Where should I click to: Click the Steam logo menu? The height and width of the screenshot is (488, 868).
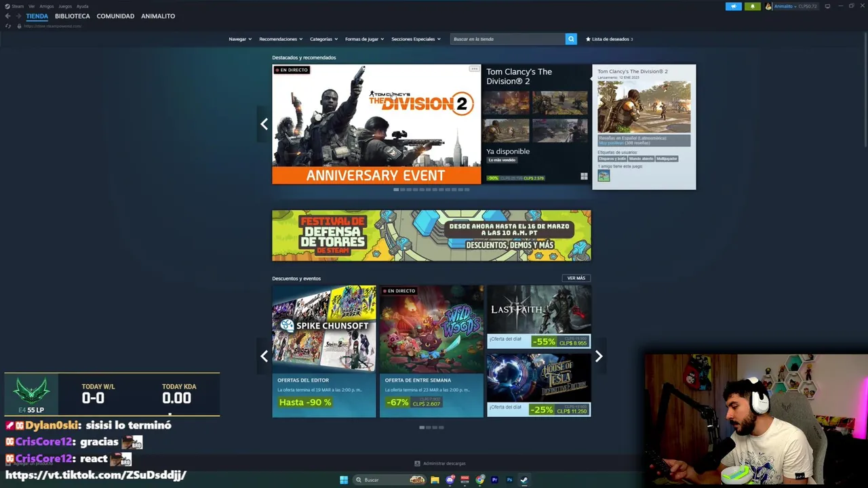[14, 6]
